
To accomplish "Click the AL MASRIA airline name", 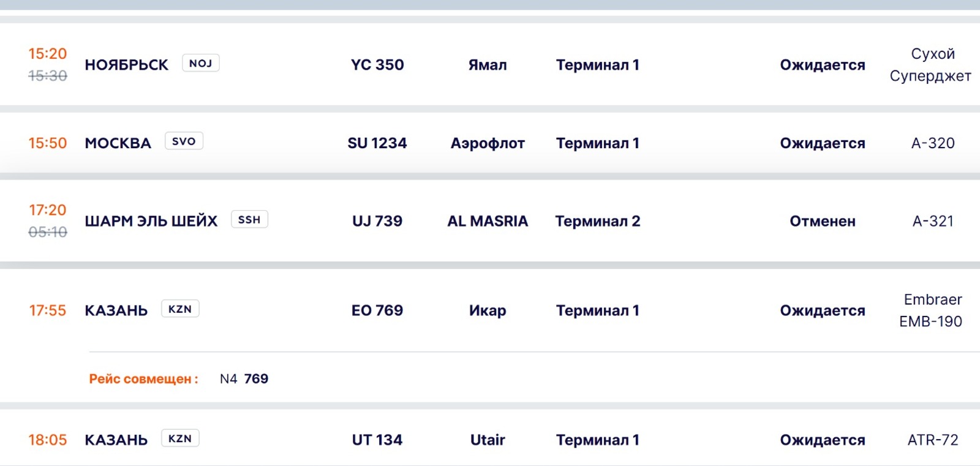I will [x=488, y=221].
